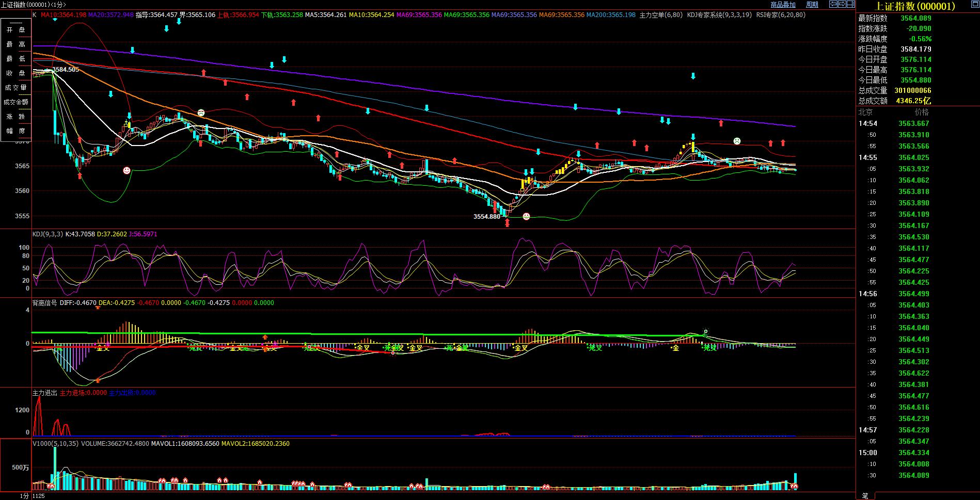Click the white neutral face icon
The height and width of the screenshot is (500, 980).
(201, 112)
